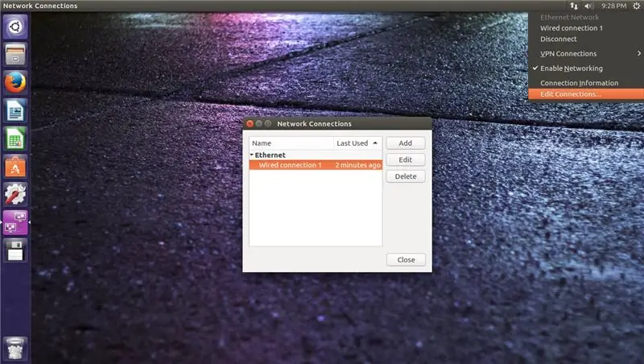644x364 pixels.
Task: Open the floppy disk drive icon
Action: point(15,250)
